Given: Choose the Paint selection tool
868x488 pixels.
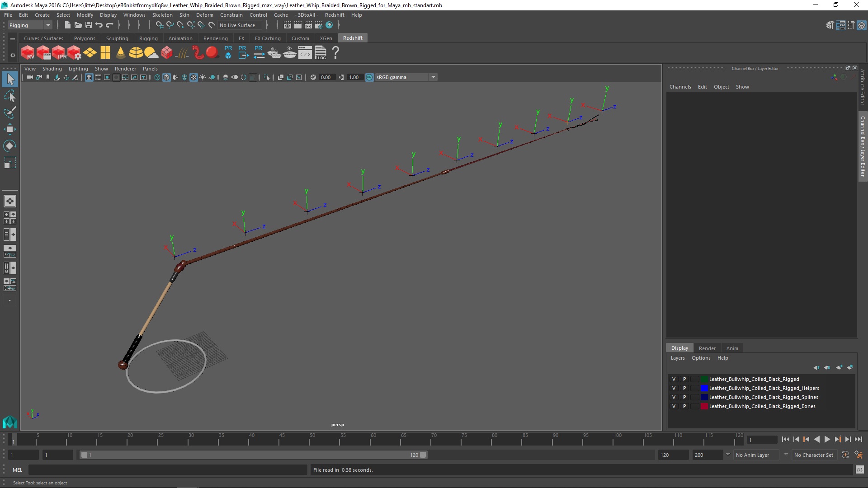Looking at the screenshot, I should [x=10, y=113].
